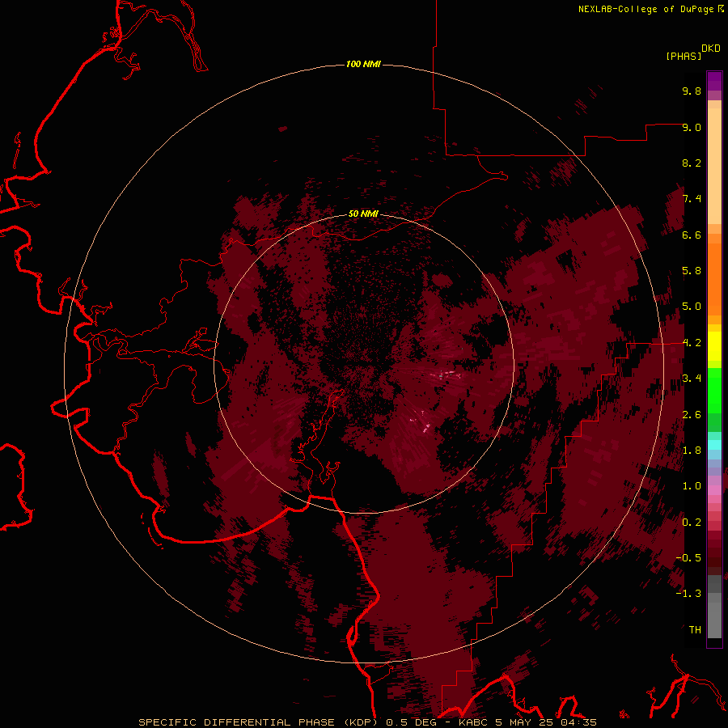
Task: Click the 2.6 scale value
Action: [692, 415]
